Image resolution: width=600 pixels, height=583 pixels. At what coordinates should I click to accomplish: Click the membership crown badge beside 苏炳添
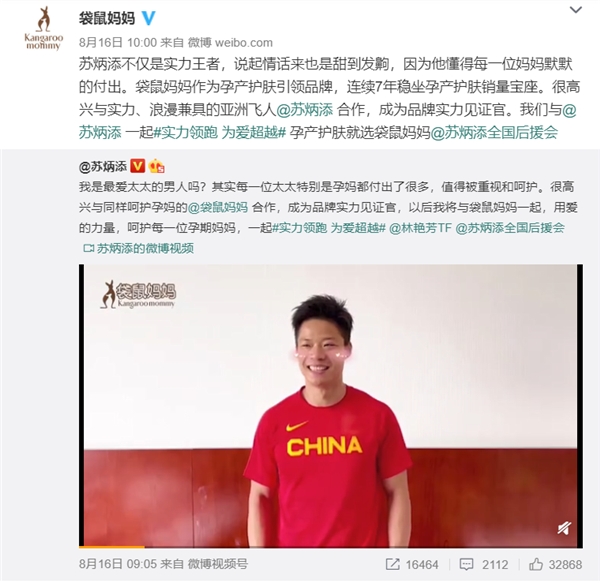tap(156, 166)
